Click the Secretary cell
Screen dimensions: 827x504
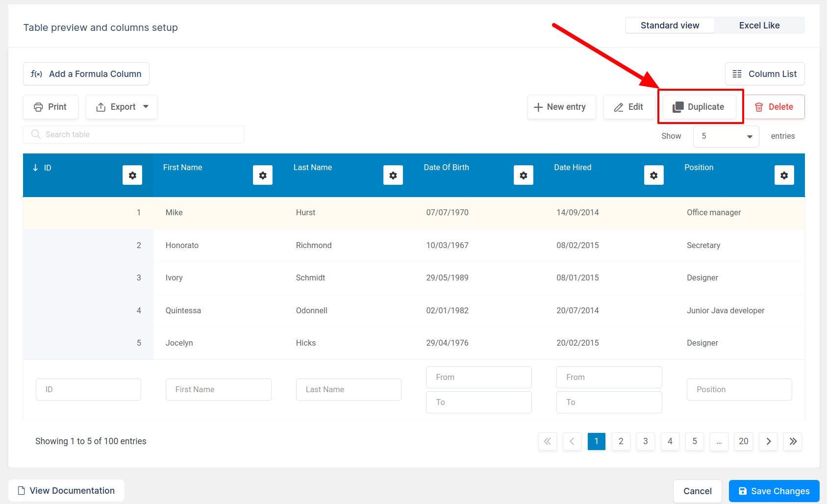tap(703, 245)
